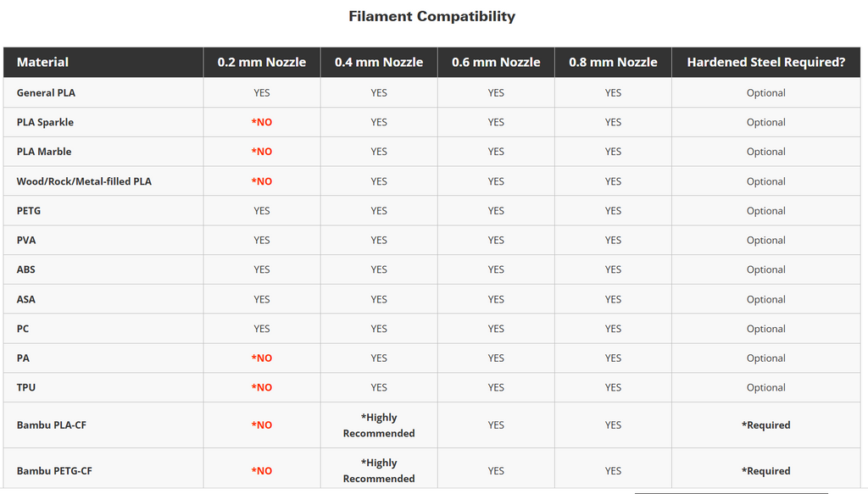Select the General PLA row label
This screenshot has width=868, height=494.
tap(46, 92)
